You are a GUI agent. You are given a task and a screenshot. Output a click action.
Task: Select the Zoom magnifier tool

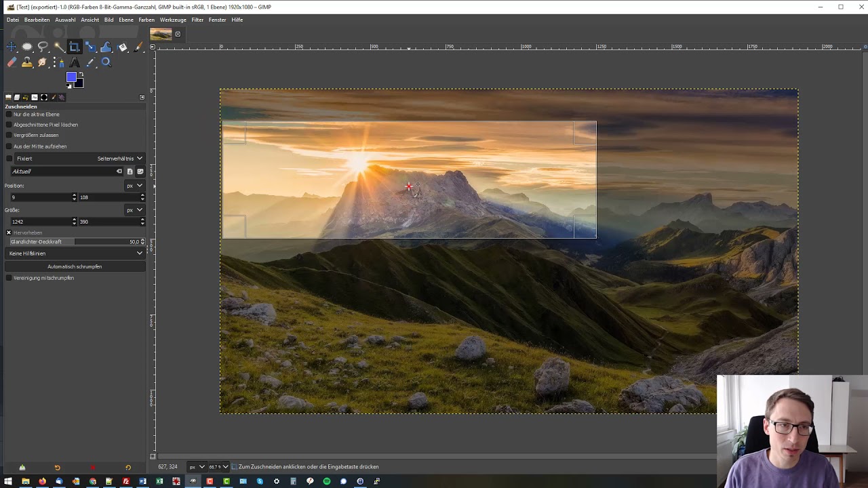coord(106,62)
